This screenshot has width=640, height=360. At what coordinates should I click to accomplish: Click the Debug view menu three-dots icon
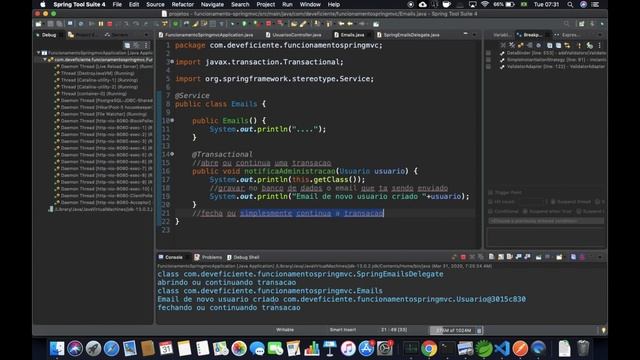(146, 45)
